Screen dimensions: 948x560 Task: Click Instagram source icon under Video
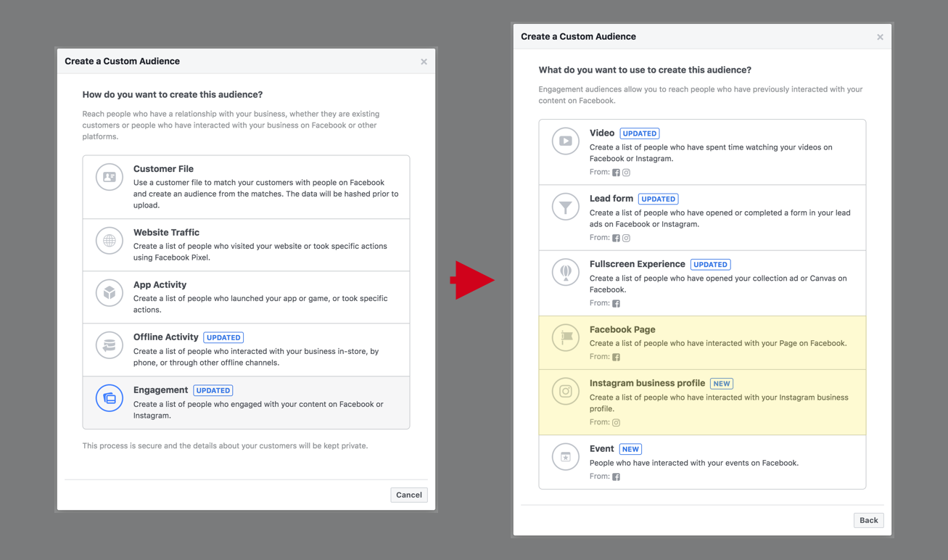[627, 173]
